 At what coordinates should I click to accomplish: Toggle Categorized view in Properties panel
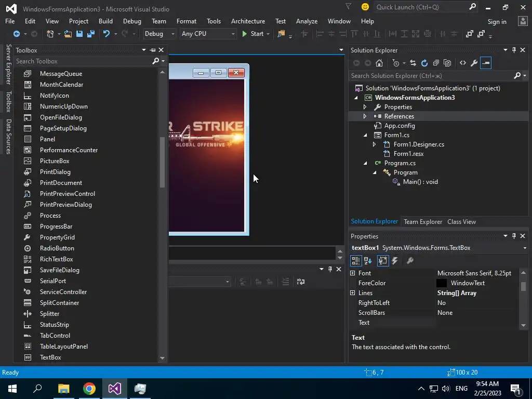tap(356, 261)
